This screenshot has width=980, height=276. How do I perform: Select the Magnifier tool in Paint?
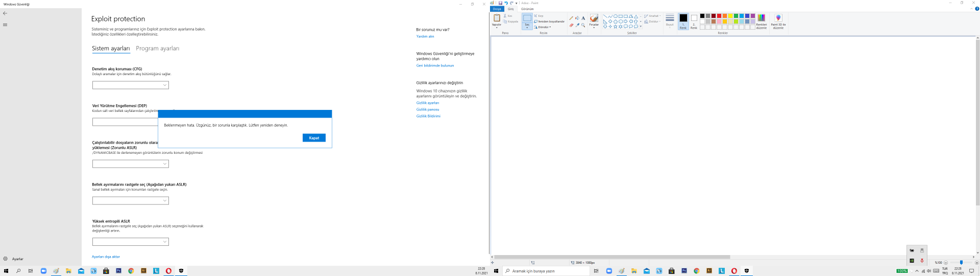point(583,25)
